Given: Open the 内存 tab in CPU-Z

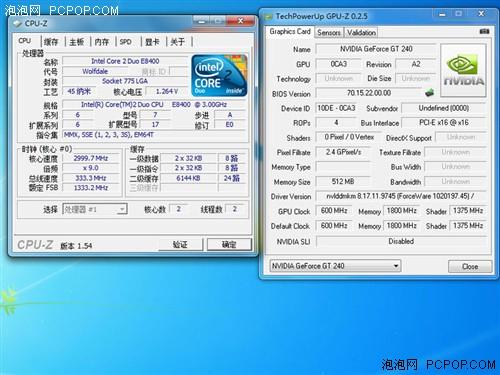Looking at the screenshot, I should click(x=102, y=42).
